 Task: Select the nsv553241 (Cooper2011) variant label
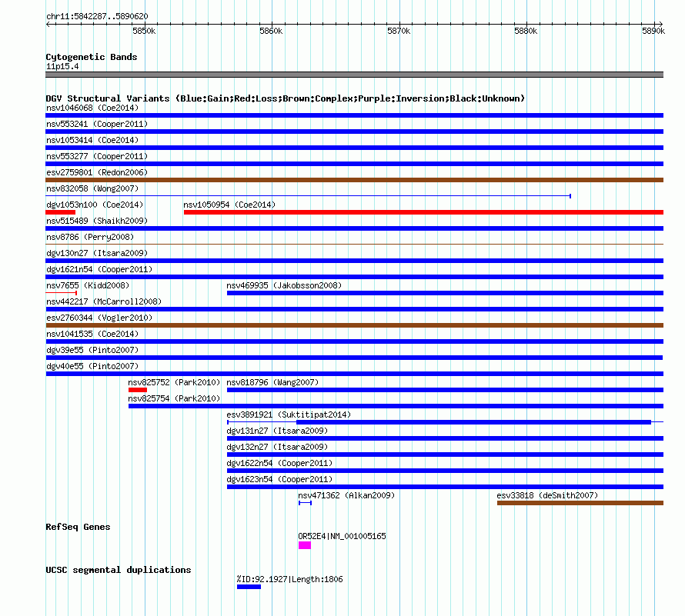(x=97, y=124)
